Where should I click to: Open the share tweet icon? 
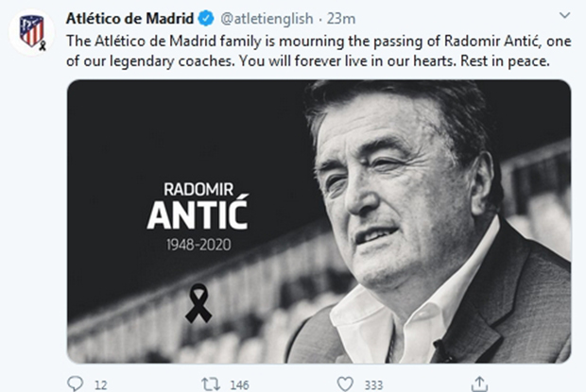(x=479, y=382)
